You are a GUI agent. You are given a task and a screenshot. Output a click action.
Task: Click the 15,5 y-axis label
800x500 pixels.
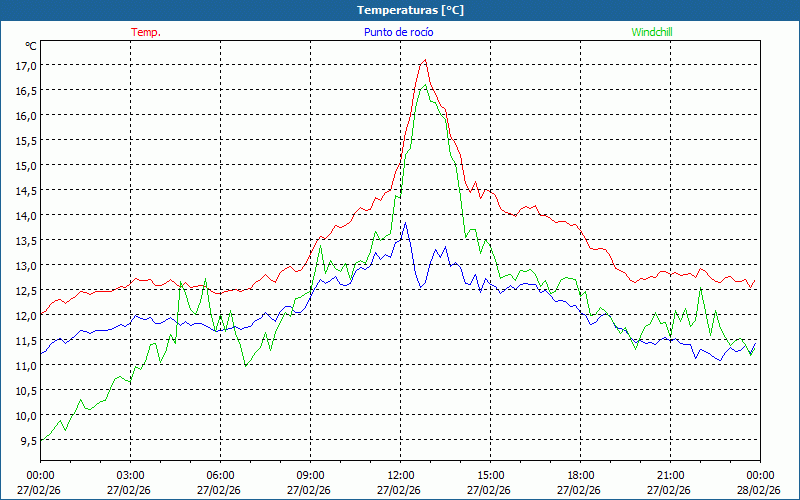[25, 140]
